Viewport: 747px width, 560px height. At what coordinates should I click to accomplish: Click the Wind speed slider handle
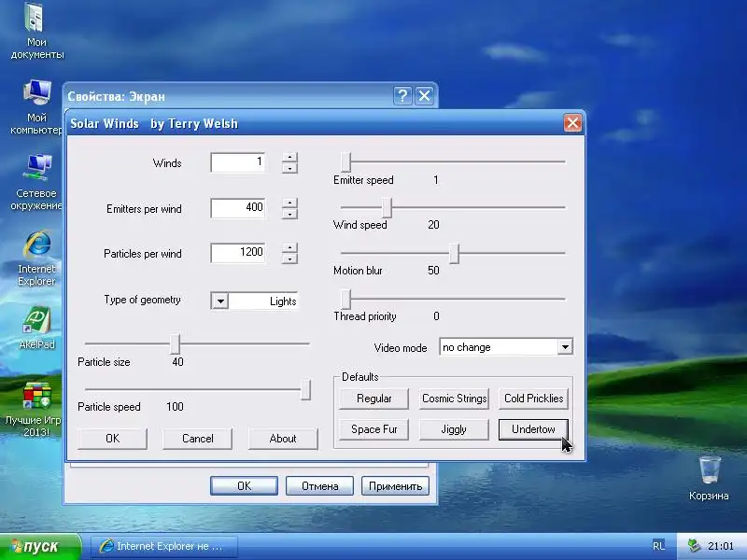click(x=388, y=207)
